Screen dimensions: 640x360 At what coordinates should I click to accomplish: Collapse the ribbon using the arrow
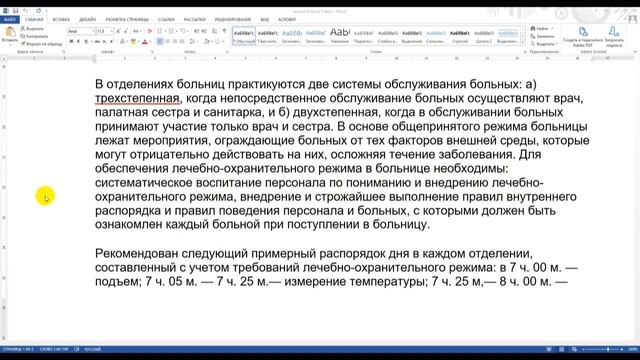tap(635, 52)
